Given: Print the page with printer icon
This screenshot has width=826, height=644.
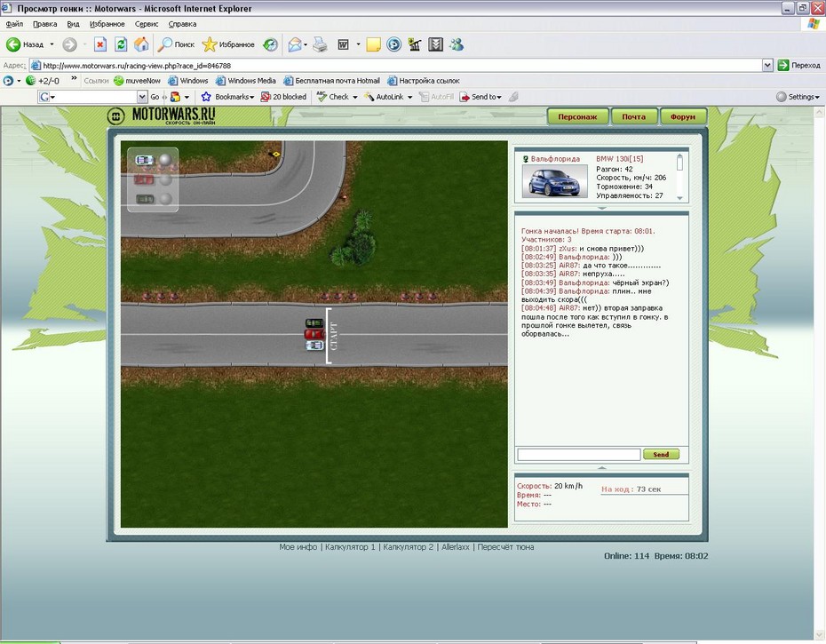Looking at the screenshot, I should [x=320, y=44].
